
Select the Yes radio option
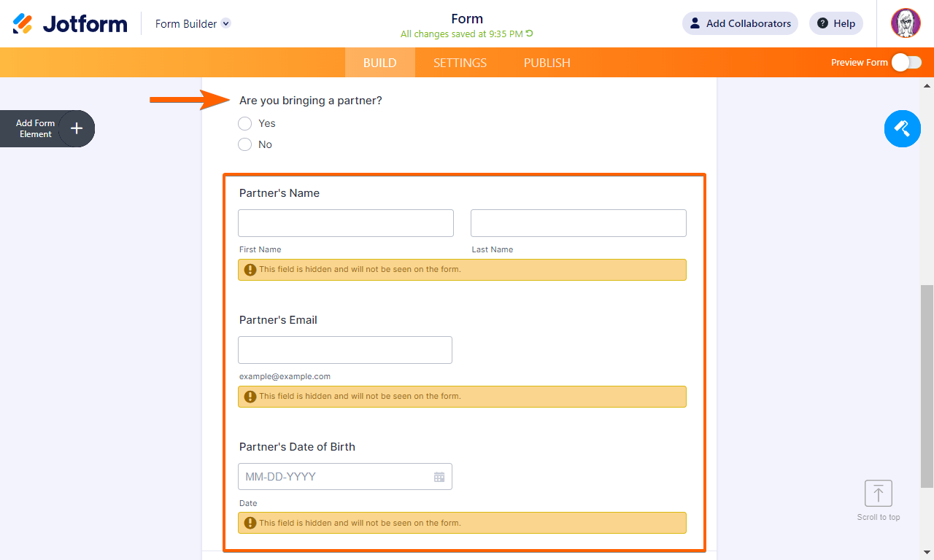click(x=245, y=123)
